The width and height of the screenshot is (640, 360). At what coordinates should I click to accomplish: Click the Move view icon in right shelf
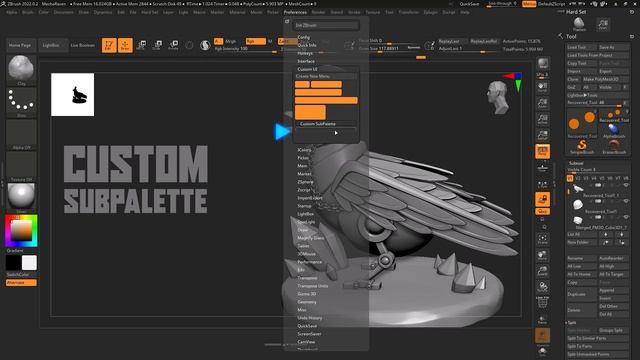click(542, 256)
